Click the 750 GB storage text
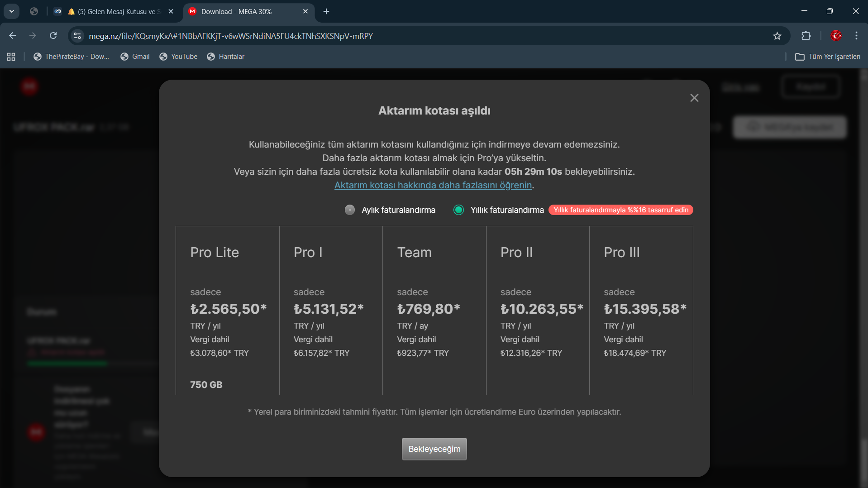The width and height of the screenshot is (868, 488). (206, 385)
